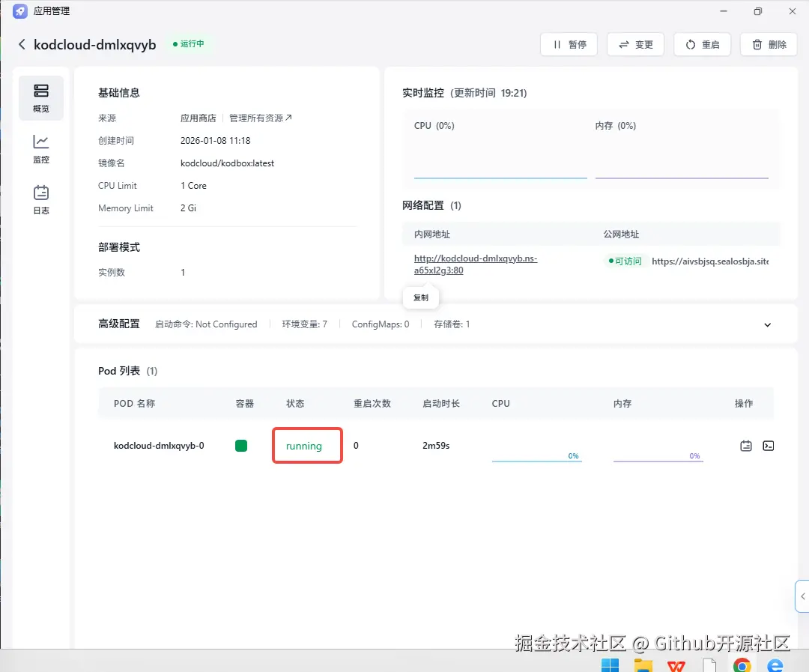Open File Explorer from taskbar
Screen dimensions: 809x672
pos(643,665)
